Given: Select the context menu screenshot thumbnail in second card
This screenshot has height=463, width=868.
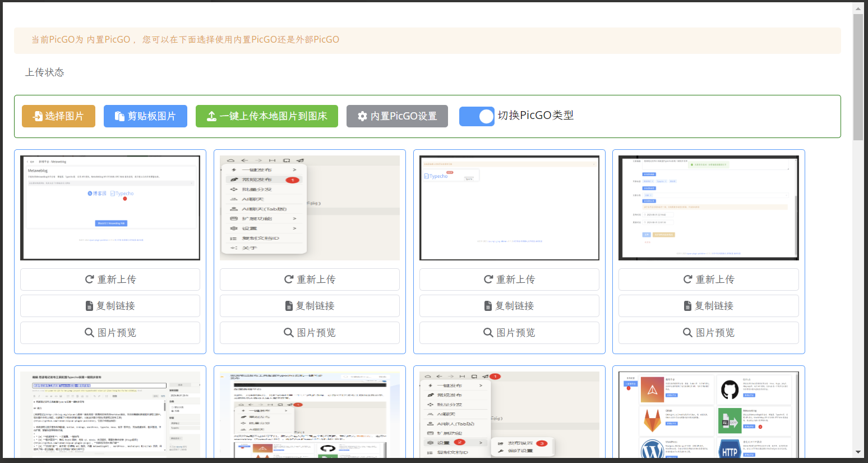Looking at the screenshot, I should click(310, 208).
